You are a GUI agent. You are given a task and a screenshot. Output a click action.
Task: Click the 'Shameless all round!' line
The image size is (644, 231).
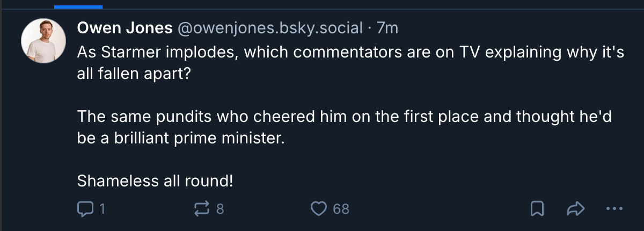click(x=155, y=181)
